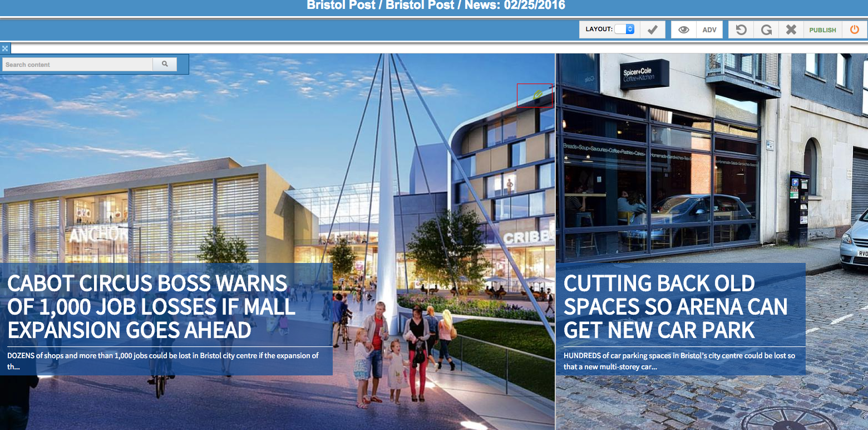Click the G-shaped refresh icon
Viewport: 868px width, 430px height.
pyautogui.click(x=766, y=30)
